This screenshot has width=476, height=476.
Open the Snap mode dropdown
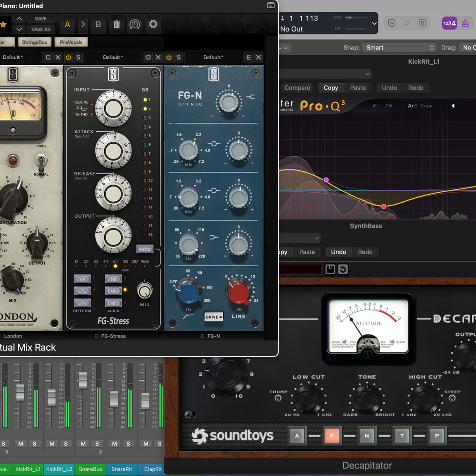point(399,48)
